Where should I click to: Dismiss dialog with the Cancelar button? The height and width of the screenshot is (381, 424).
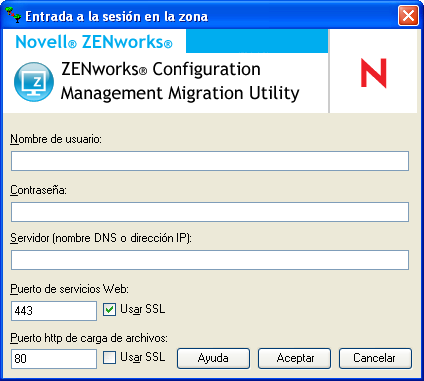[375, 358]
